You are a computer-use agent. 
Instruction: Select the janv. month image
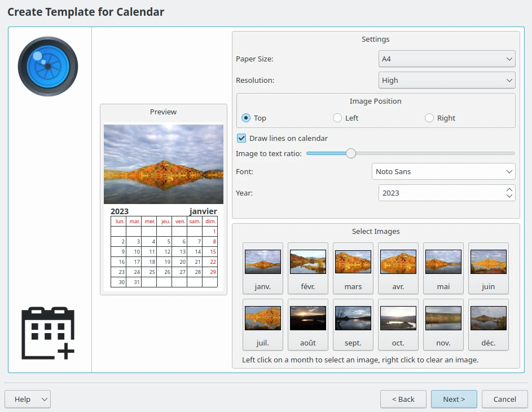click(x=263, y=268)
